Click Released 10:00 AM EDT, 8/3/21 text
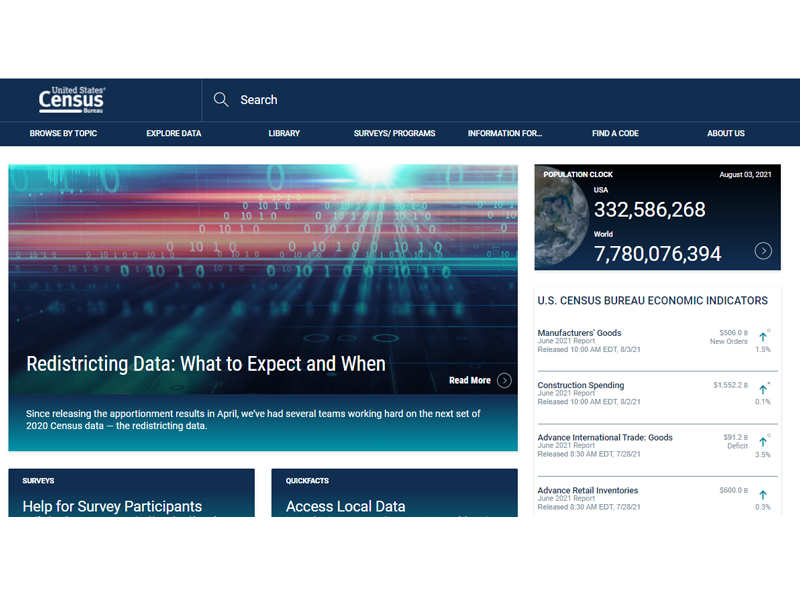This screenshot has width=800, height=600. click(x=589, y=349)
